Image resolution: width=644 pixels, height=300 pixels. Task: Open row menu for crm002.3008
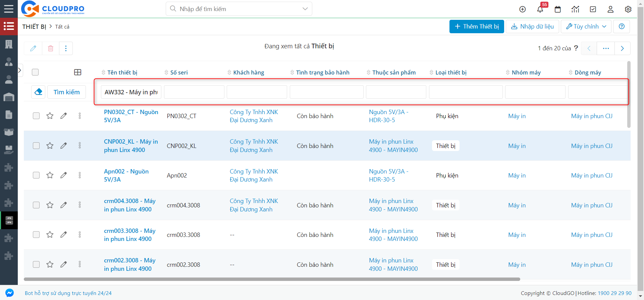(x=79, y=264)
